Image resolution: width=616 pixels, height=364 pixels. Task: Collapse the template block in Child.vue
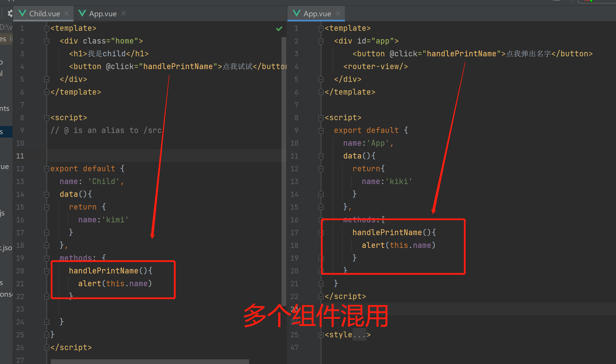(x=46, y=28)
